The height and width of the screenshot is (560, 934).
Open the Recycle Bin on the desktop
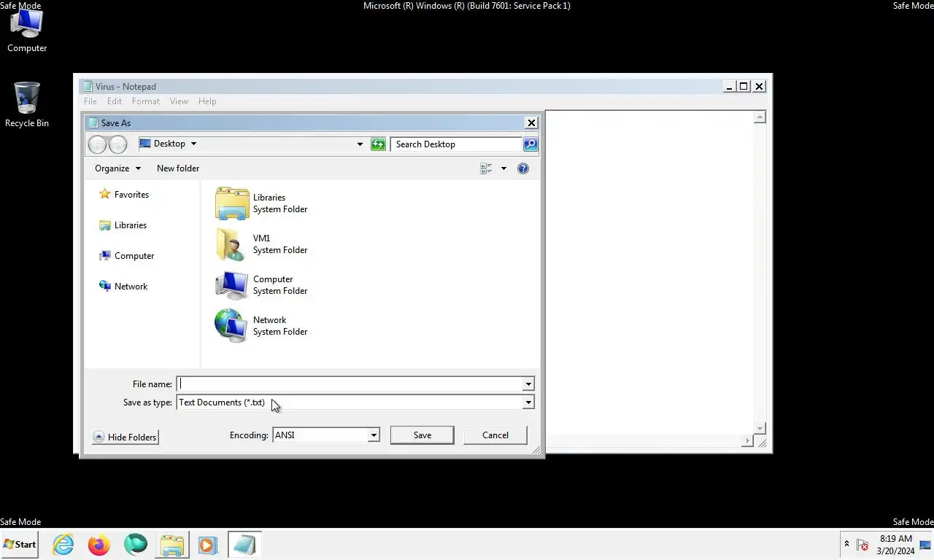point(27,105)
